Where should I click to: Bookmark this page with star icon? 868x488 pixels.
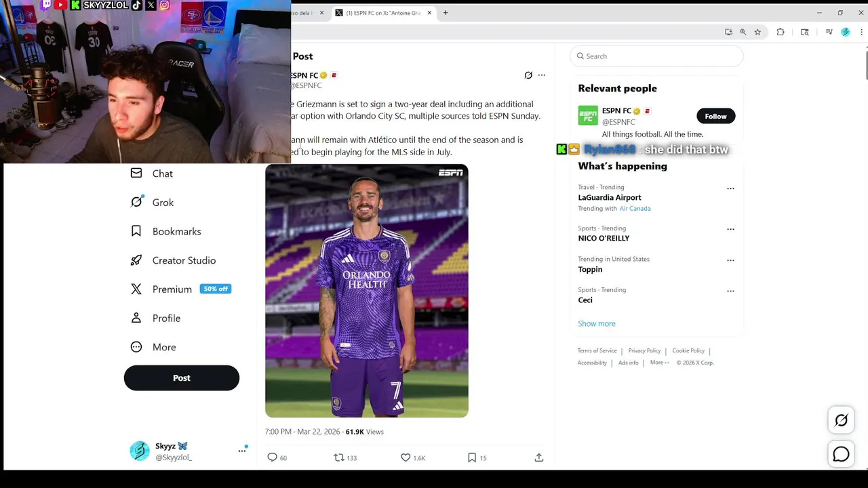[757, 32]
